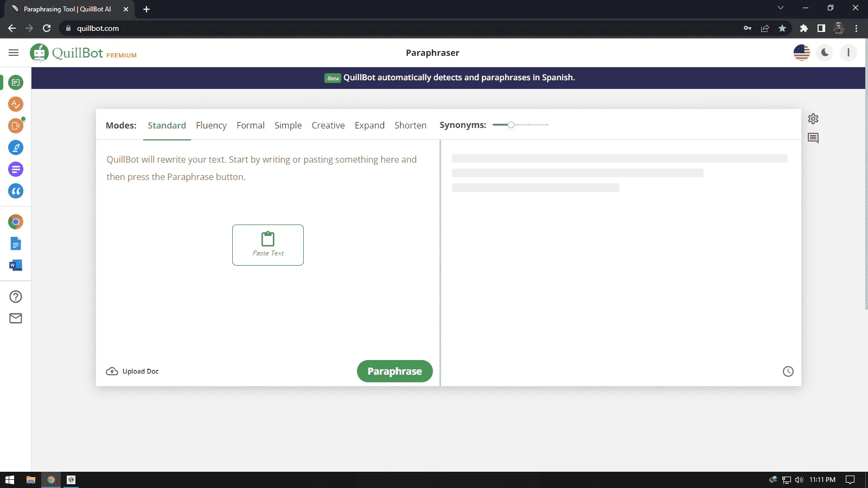Click the browser address bar

[x=401, y=28]
